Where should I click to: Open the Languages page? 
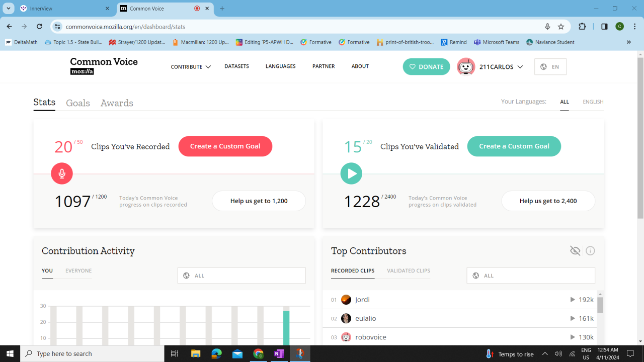(281, 66)
